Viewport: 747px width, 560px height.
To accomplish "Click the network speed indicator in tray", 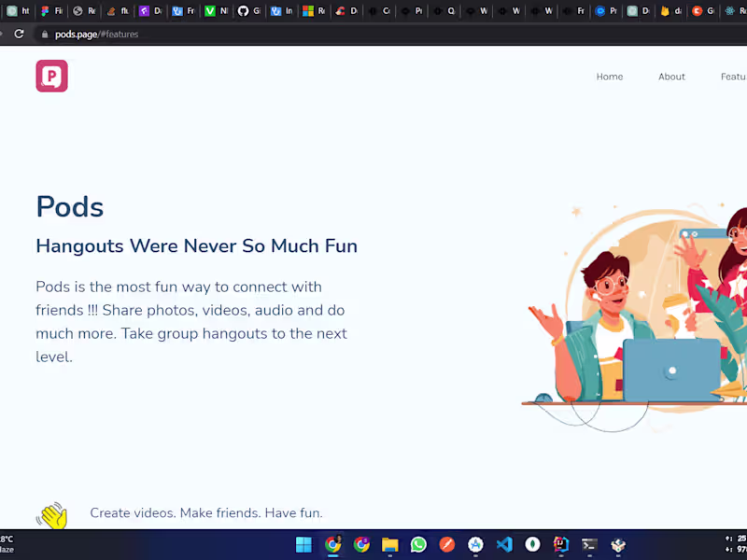I will (736, 544).
